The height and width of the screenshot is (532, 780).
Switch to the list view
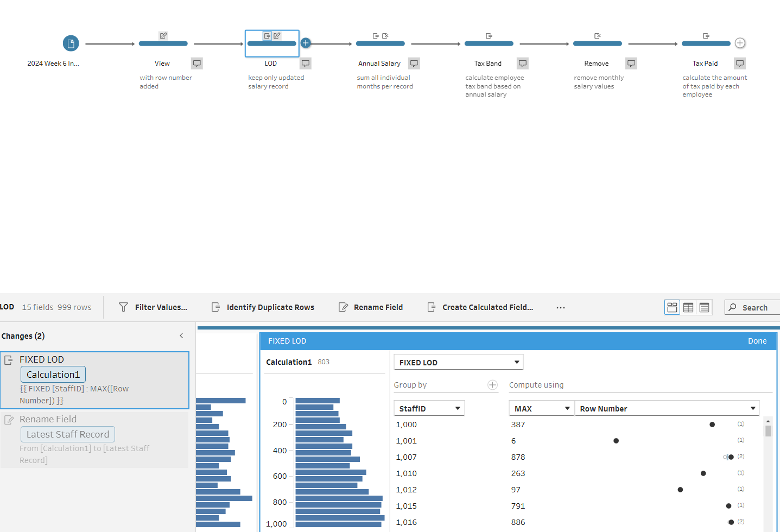pos(705,307)
